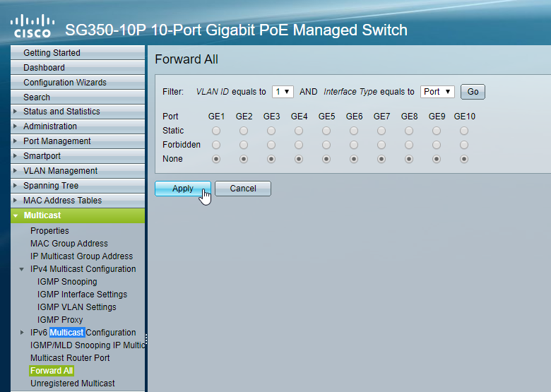551x392 pixels.
Task: Open IGMP Proxy page
Action: [x=60, y=320]
